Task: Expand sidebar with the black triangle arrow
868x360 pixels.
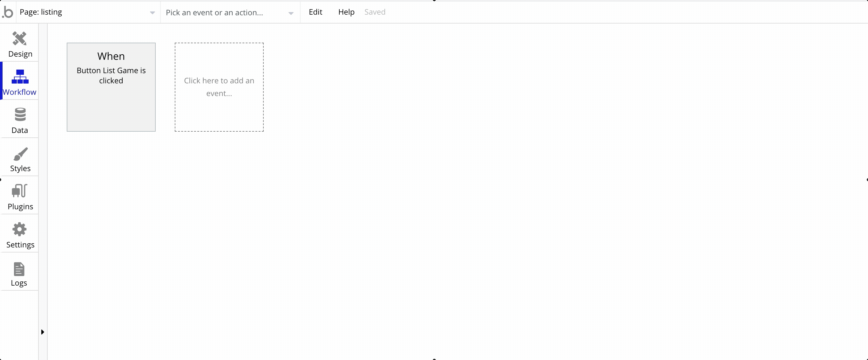Action: [43, 332]
